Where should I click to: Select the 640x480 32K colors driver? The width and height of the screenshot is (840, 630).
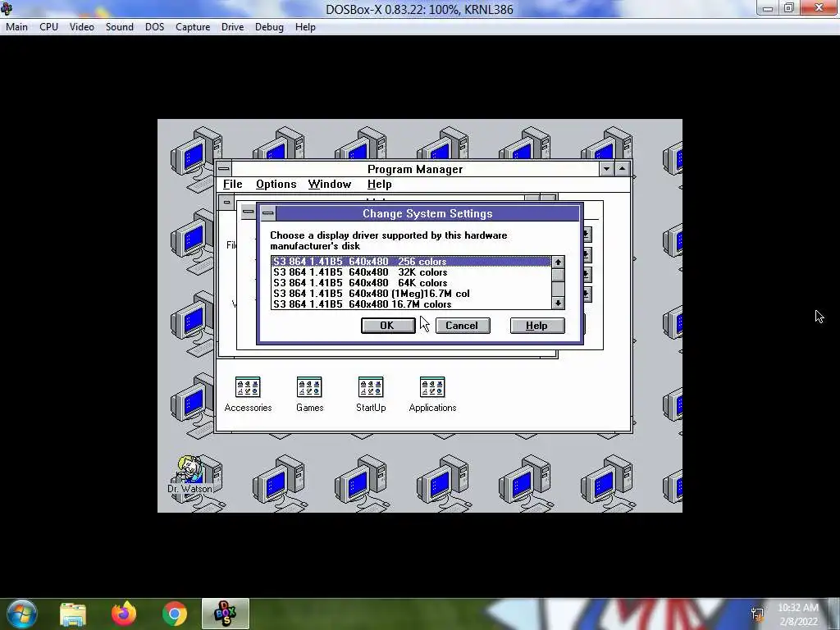point(411,272)
